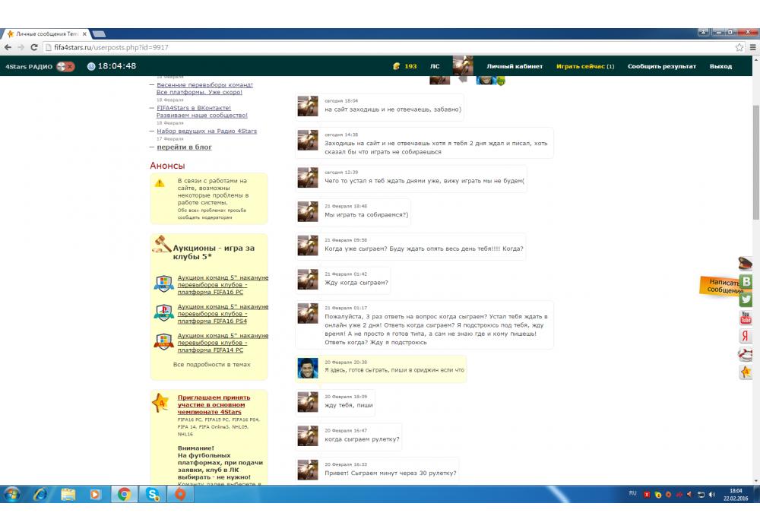Click Сообщить результат in the top bar

[x=661, y=66]
